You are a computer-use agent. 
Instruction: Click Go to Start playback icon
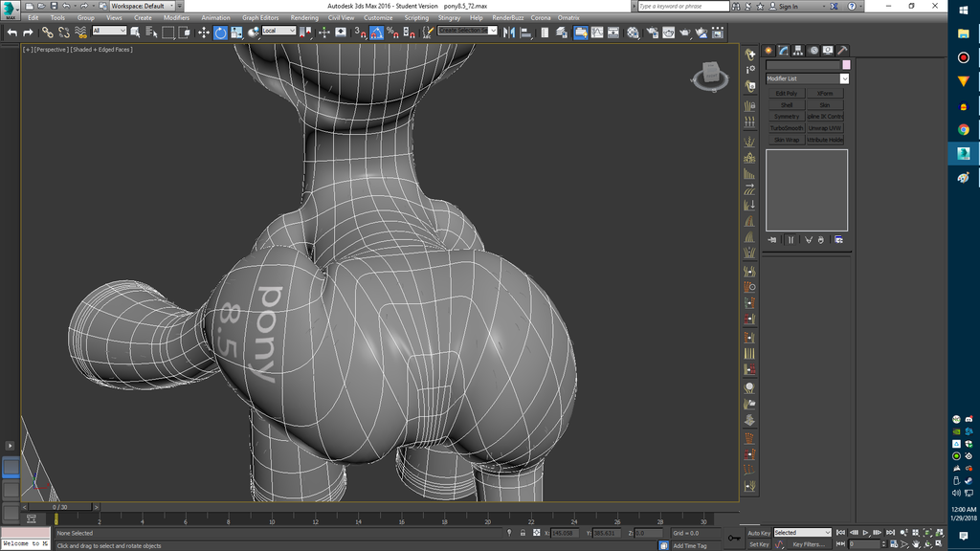click(840, 532)
